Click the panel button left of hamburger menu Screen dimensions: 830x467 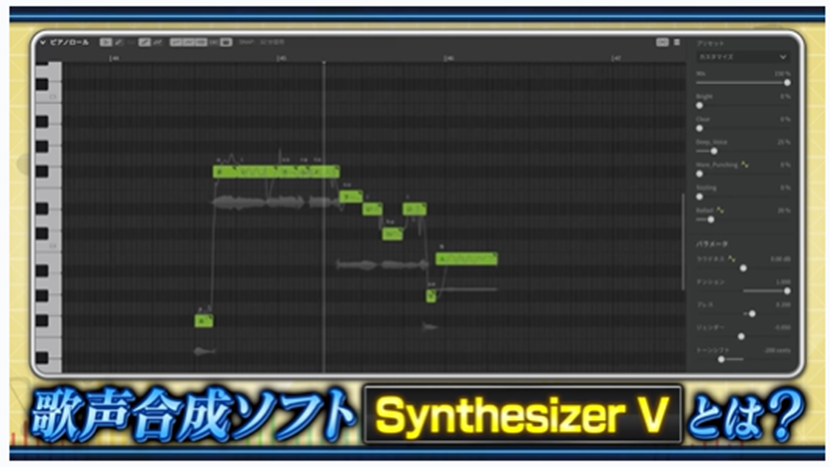click(x=662, y=42)
